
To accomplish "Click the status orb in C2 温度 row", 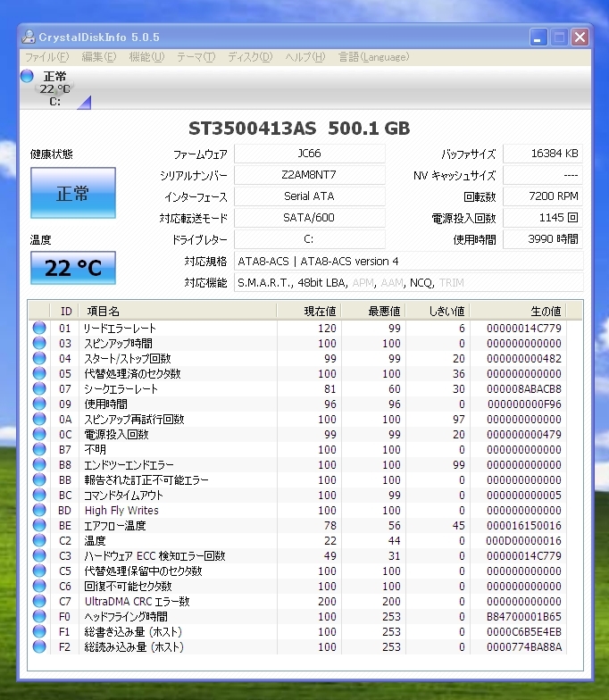I will [39, 540].
